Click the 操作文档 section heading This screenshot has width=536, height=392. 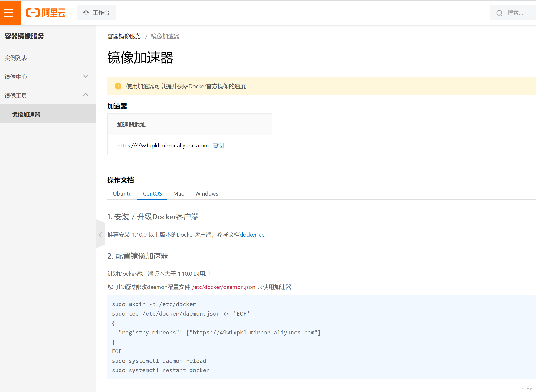121,180
